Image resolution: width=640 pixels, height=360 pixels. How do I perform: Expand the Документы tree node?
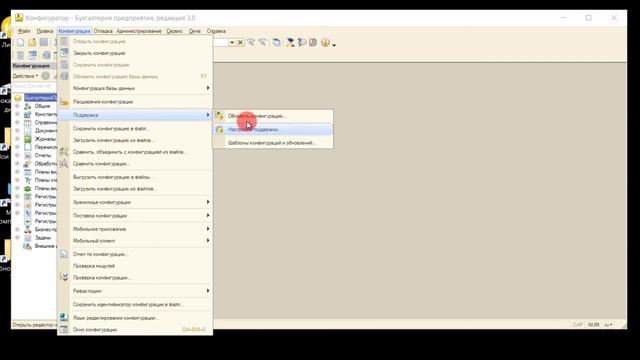click(x=17, y=131)
